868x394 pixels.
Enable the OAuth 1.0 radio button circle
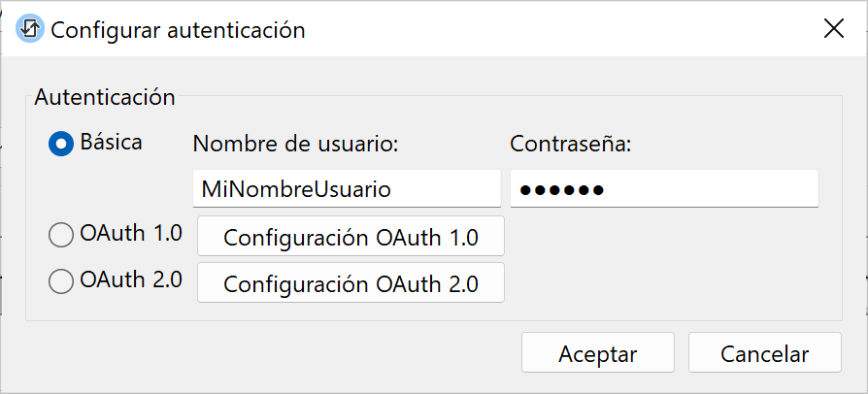pyautogui.click(x=61, y=235)
